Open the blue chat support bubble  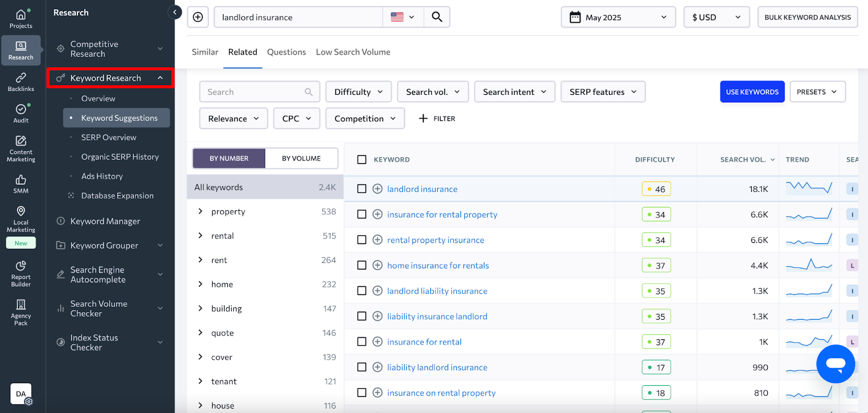click(x=835, y=364)
